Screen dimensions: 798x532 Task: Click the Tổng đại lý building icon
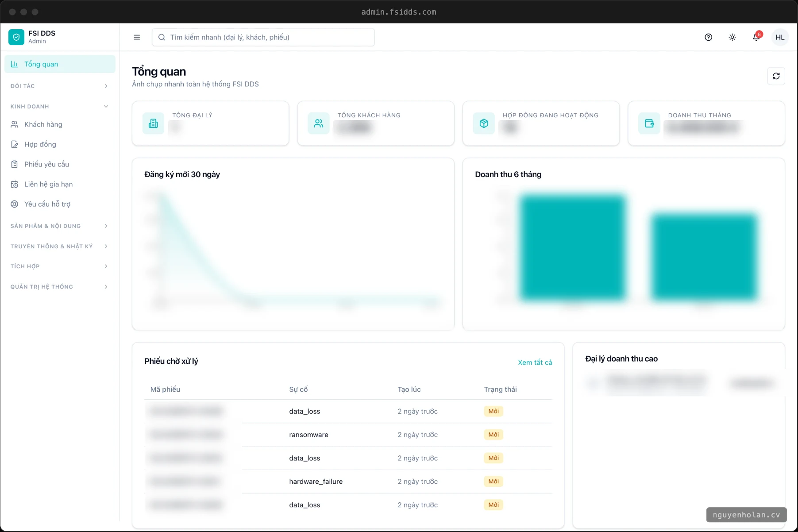pyautogui.click(x=153, y=123)
